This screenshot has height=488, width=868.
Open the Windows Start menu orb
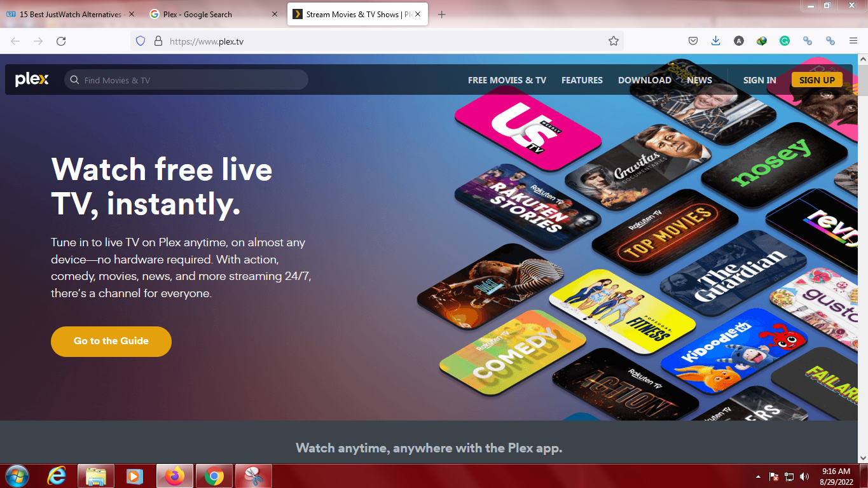[x=16, y=476]
